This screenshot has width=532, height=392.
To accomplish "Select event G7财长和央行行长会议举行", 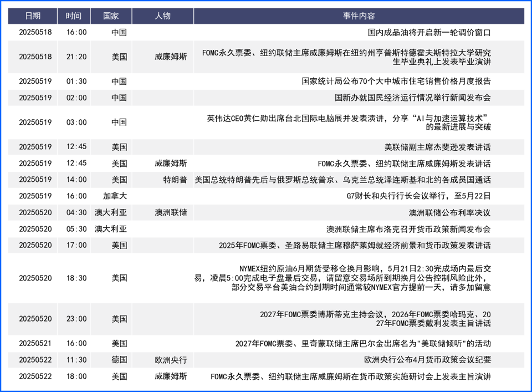I will (x=419, y=196).
